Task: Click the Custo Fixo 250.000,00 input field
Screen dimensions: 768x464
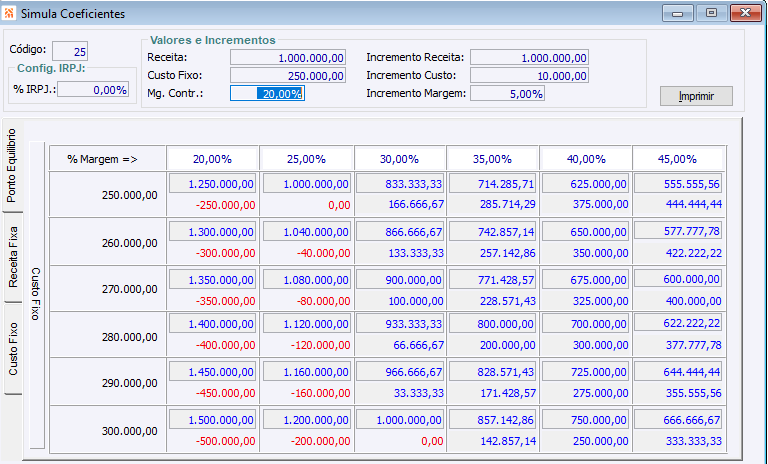Action: (288, 76)
